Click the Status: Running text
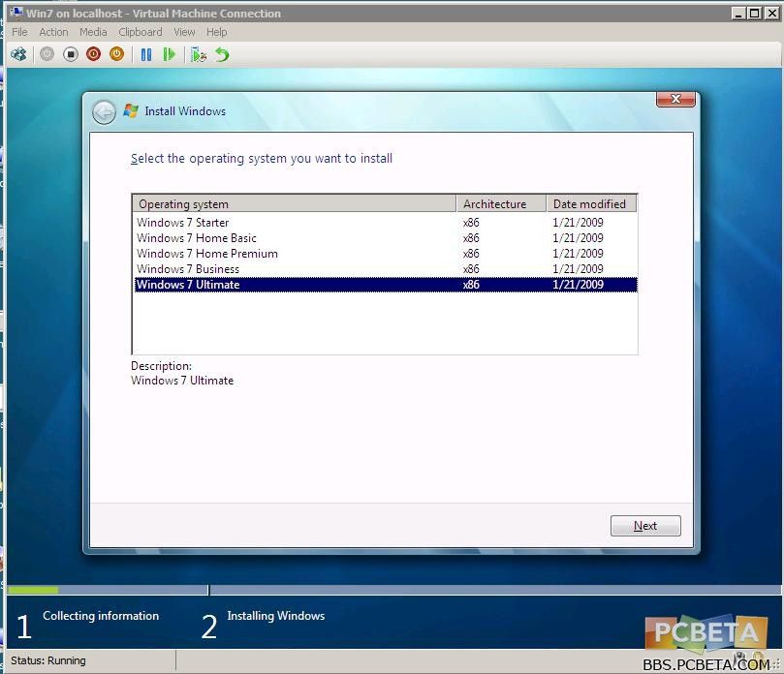The height and width of the screenshot is (674, 784). [x=48, y=660]
